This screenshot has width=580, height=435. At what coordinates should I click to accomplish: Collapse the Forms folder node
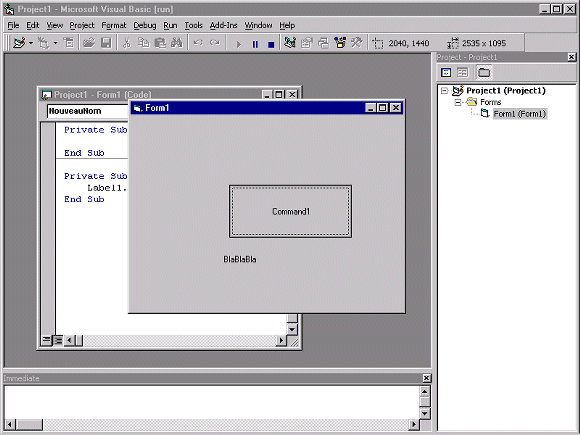[457, 102]
